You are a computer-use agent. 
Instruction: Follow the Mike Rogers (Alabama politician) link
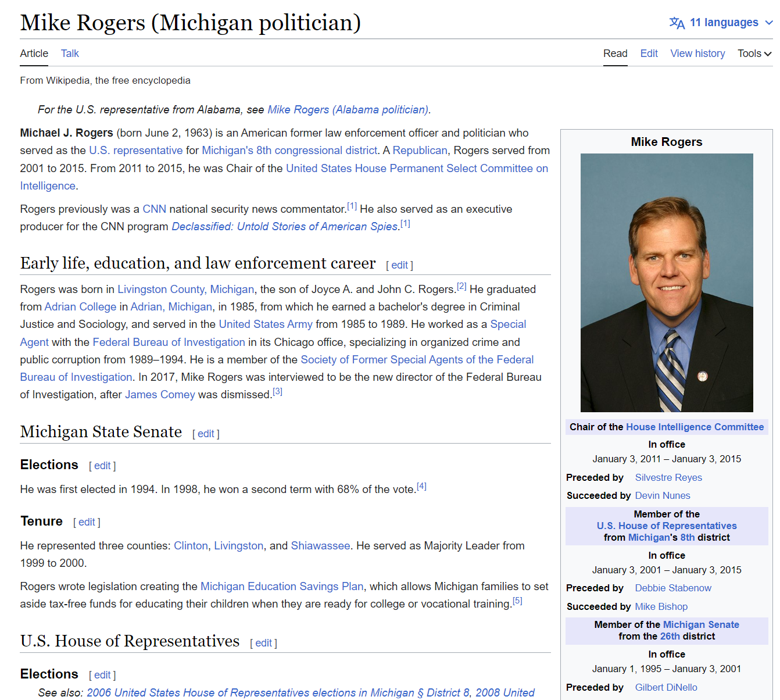coord(348,110)
